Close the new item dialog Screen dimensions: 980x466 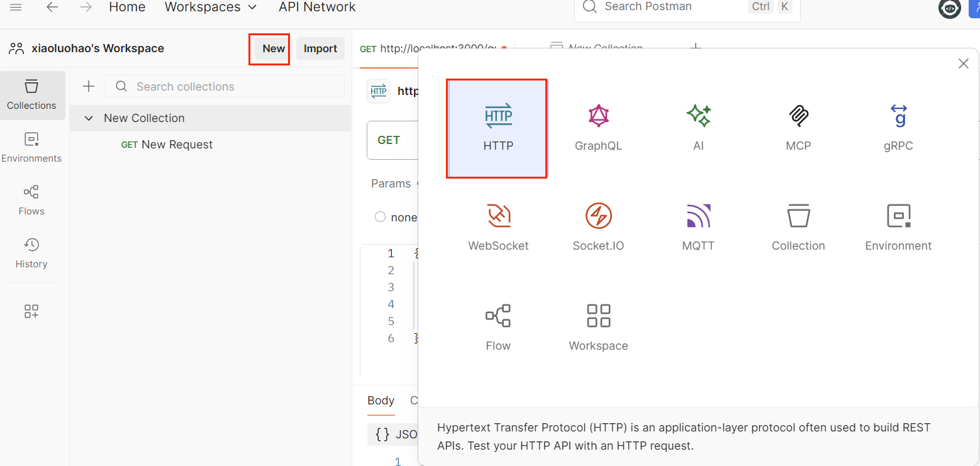[963, 64]
